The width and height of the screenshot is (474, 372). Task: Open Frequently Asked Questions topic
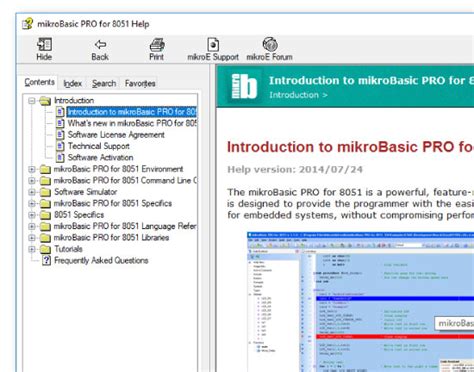click(101, 260)
